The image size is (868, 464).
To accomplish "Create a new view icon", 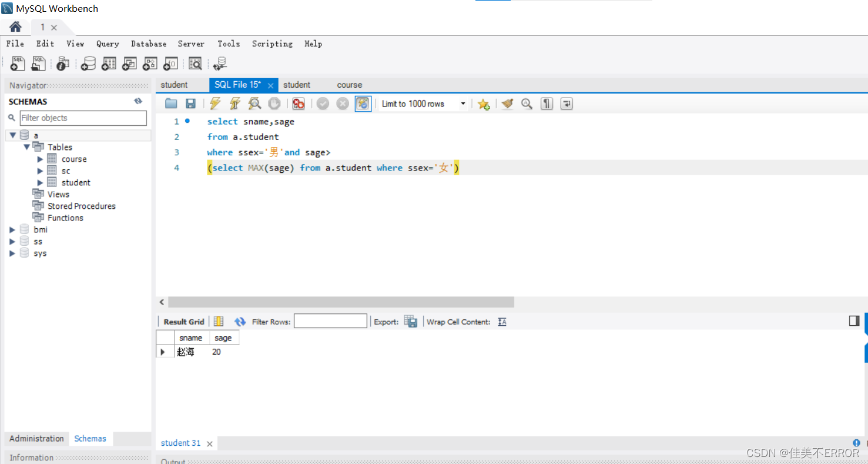I will 129,64.
